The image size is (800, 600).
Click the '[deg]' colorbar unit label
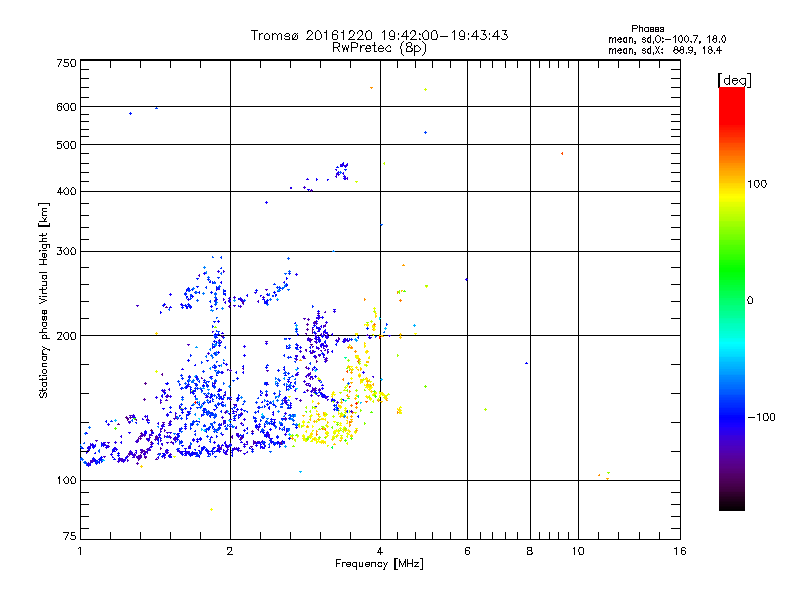click(x=734, y=80)
